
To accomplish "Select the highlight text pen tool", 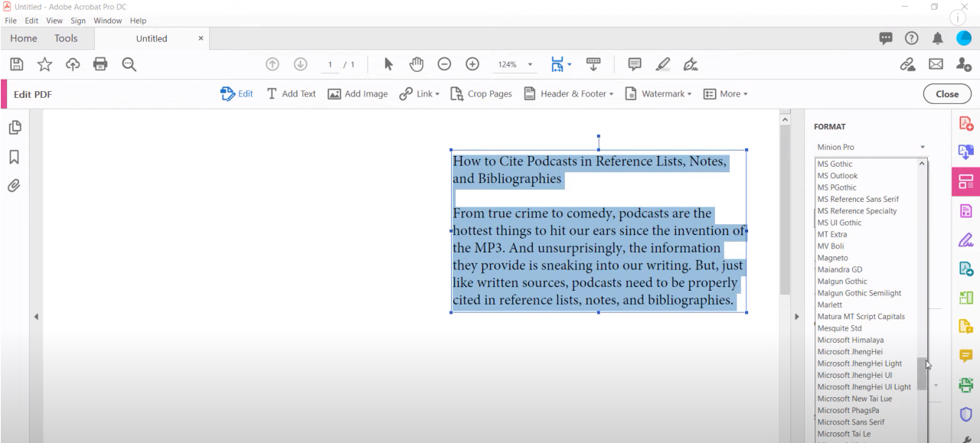I will click(663, 65).
